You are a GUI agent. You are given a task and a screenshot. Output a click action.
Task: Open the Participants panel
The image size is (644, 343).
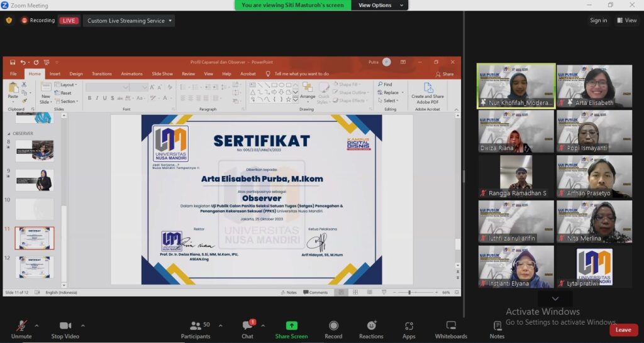click(196, 330)
